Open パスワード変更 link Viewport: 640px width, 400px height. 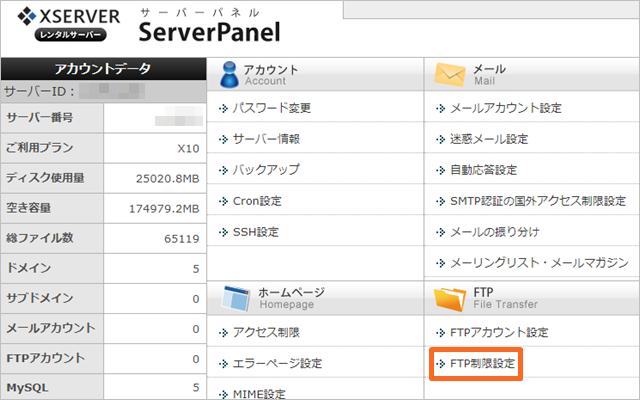(264, 108)
